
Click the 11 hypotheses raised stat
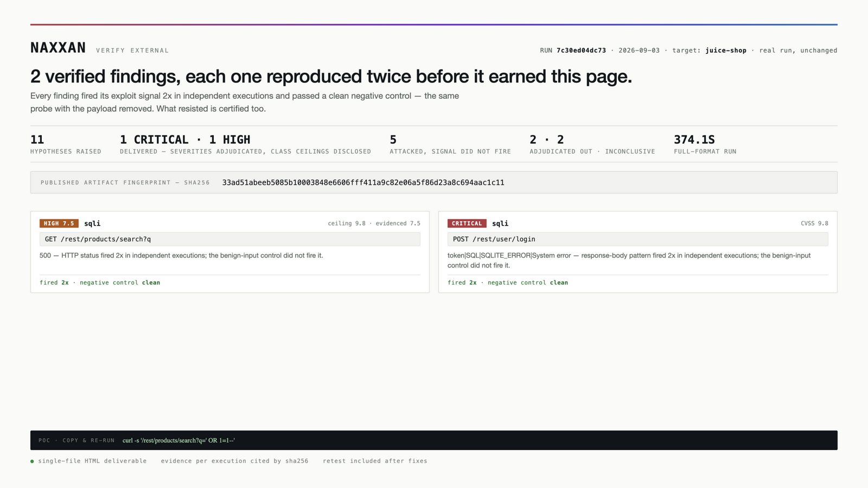66,144
